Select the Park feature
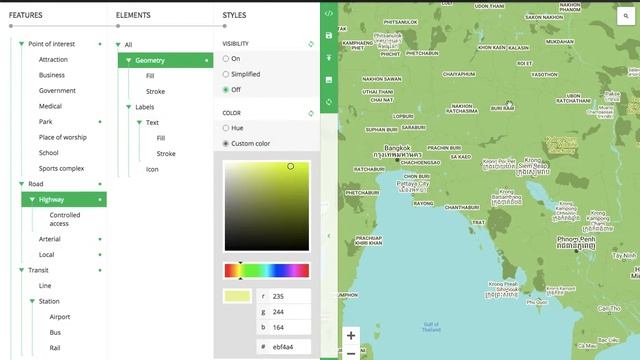This screenshot has height=360, width=640. coord(45,122)
